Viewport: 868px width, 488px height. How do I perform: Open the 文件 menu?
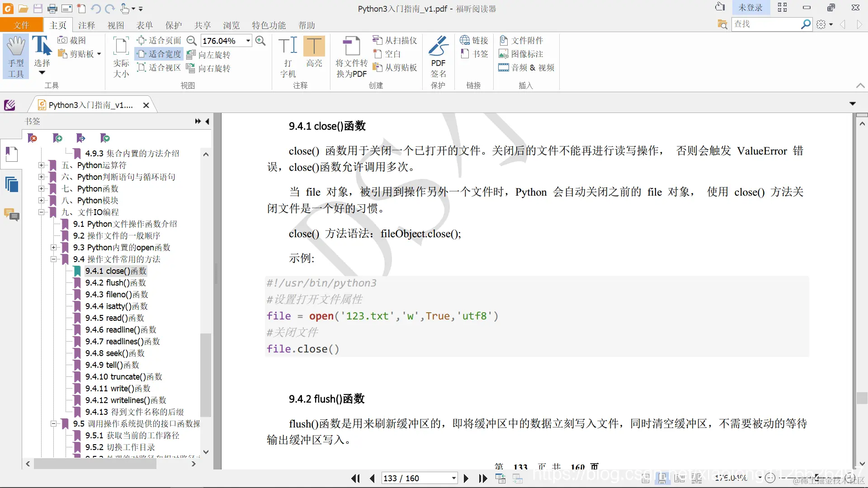[21, 25]
